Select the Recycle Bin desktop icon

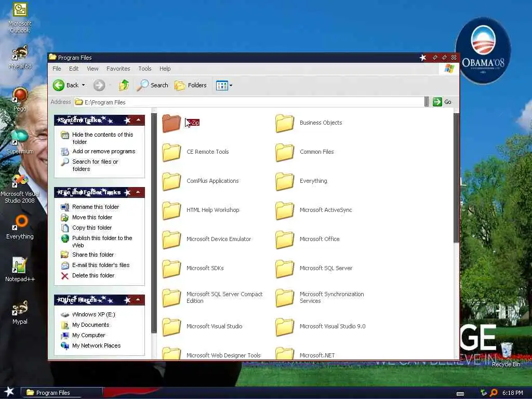[506, 354]
